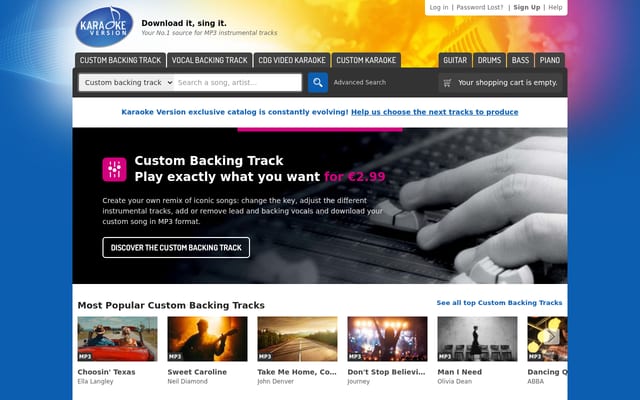640x400 pixels.
Task: Open the Help link
Action: (x=555, y=7)
